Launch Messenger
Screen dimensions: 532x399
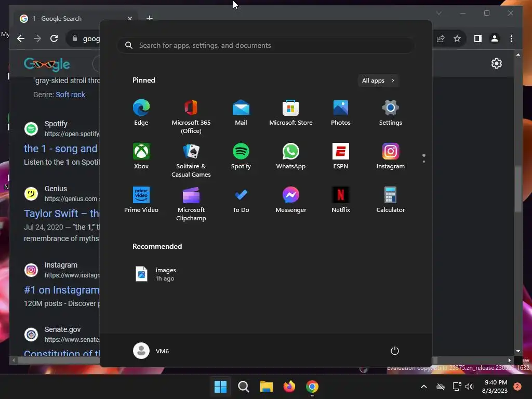pos(291,200)
